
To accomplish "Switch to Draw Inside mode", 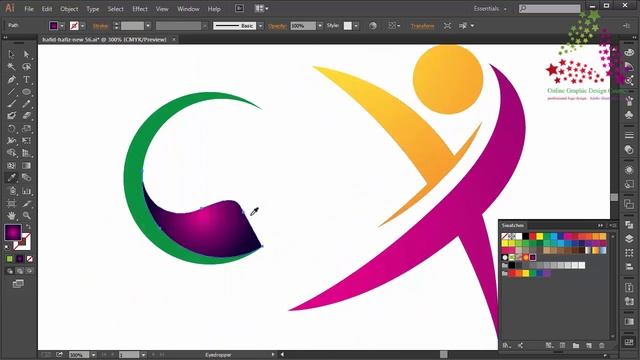I will pos(29,271).
